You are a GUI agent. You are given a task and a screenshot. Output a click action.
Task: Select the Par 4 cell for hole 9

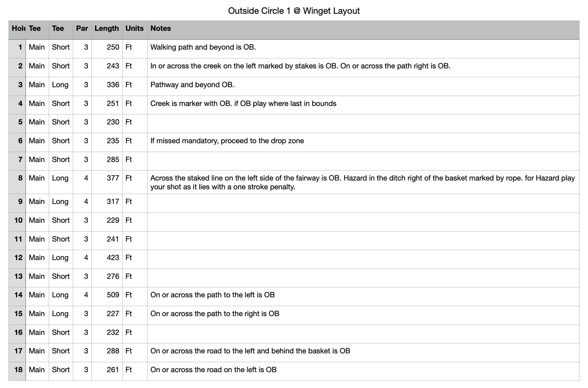coord(86,202)
